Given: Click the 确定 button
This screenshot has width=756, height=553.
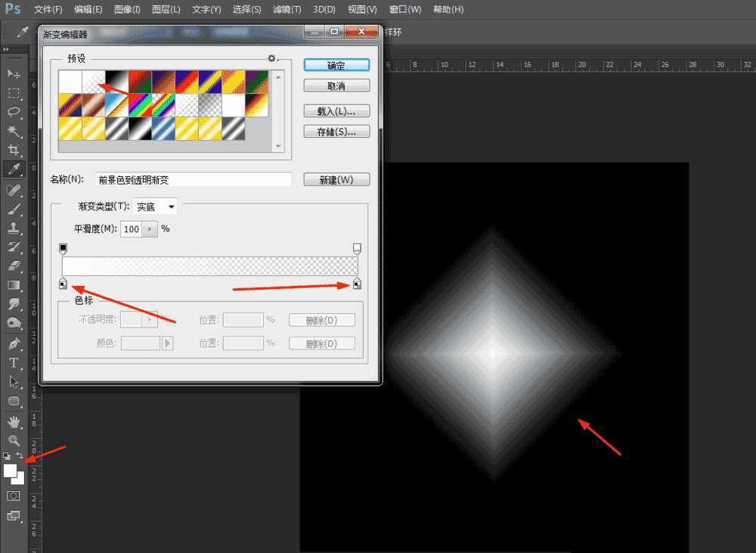Looking at the screenshot, I should coord(336,66).
